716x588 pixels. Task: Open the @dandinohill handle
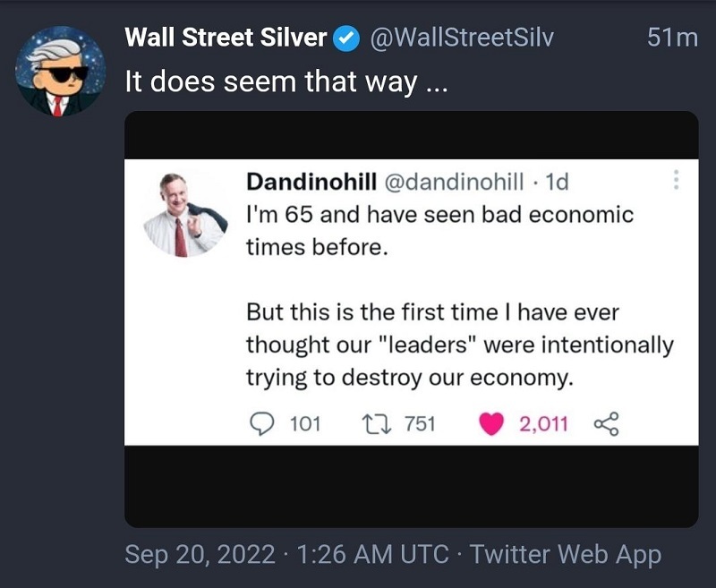(454, 182)
